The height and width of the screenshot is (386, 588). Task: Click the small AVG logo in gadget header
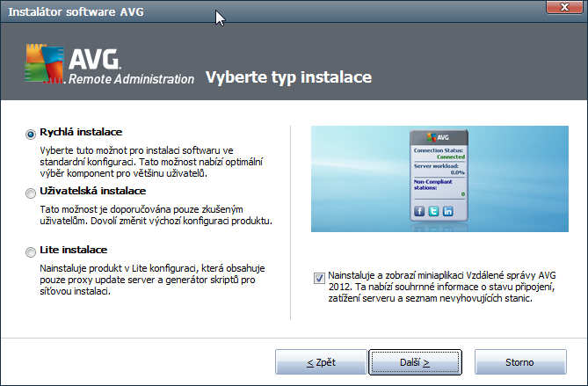coord(438,137)
